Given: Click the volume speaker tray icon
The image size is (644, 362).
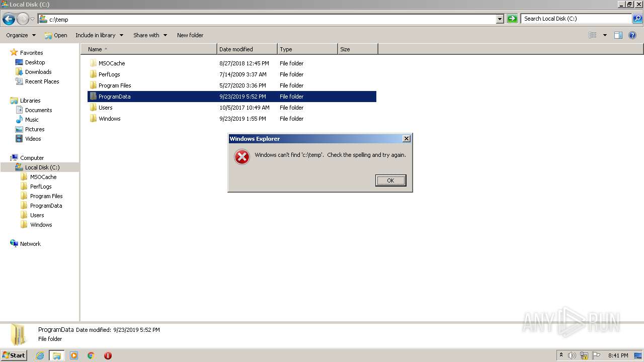Looking at the screenshot, I should (x=572, y=355).
